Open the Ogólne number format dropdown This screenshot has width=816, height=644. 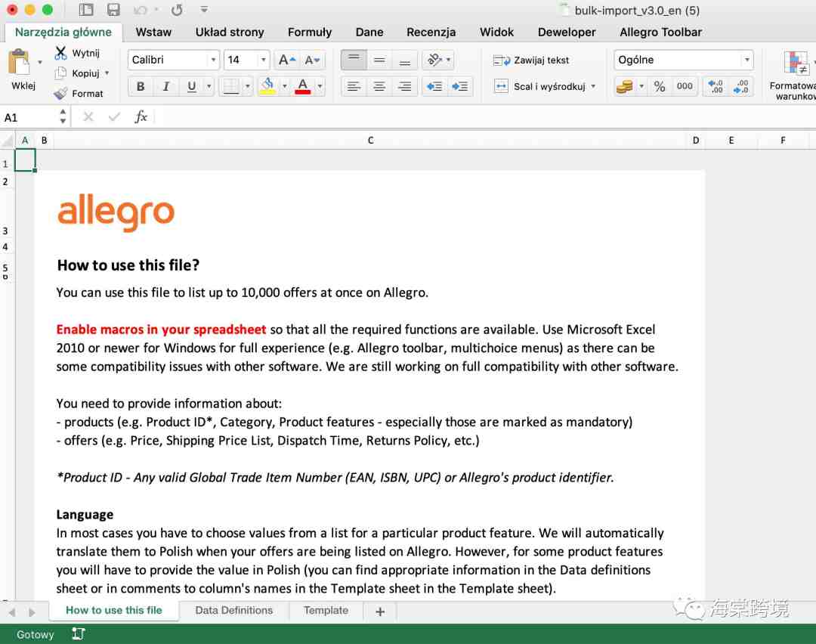coord(746,60)
